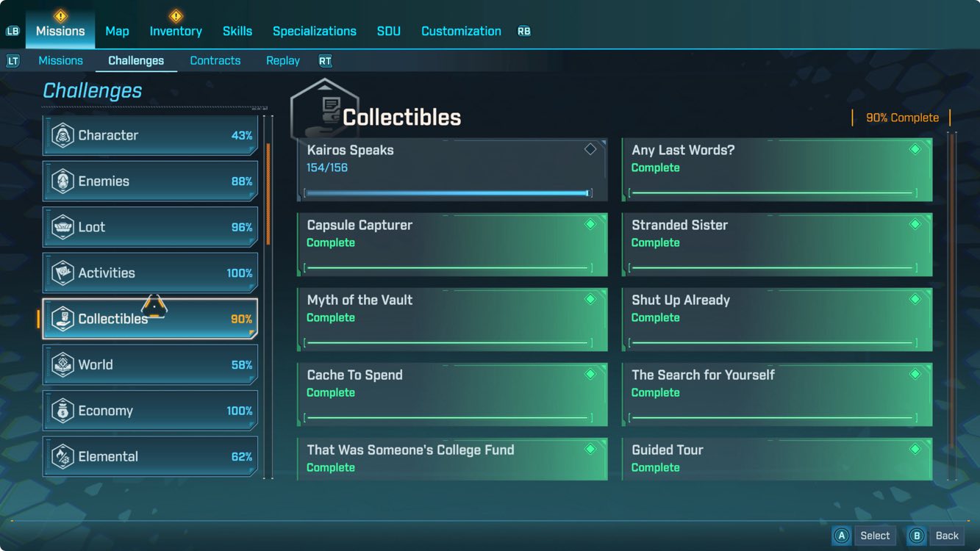
Task: Click the Collectibles category icon in the list
Action: pos(62,319)
